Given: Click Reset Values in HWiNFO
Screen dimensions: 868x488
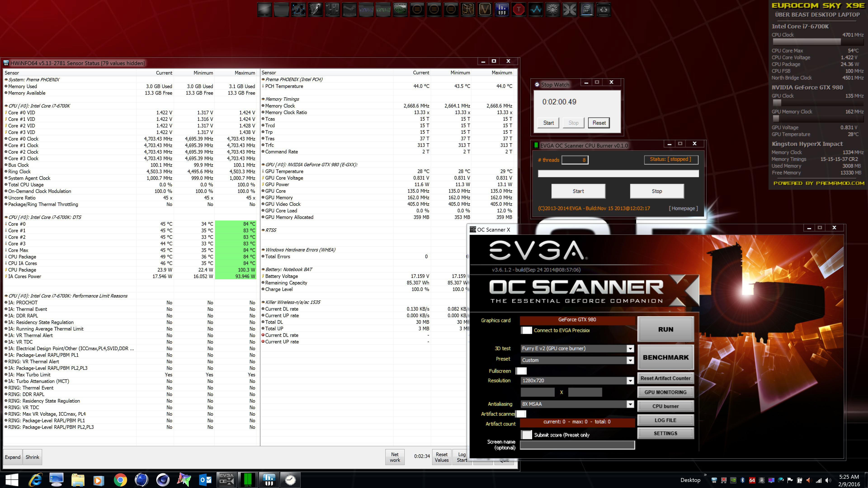Looking at the screenshot, I should point(442,457).
